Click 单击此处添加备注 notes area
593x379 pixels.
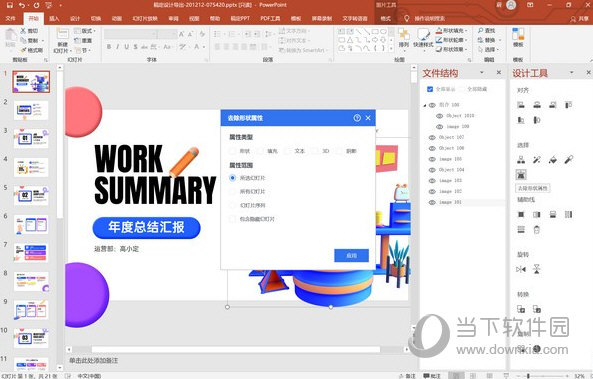[93, 361]
